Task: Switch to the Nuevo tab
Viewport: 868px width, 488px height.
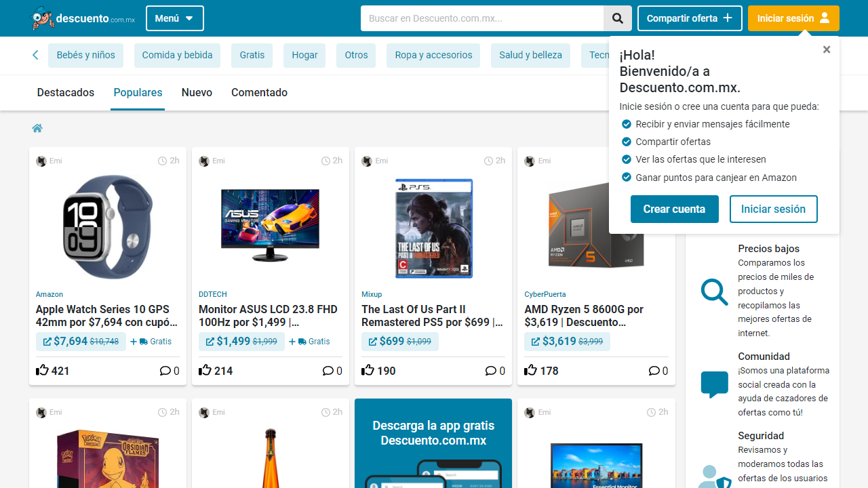Action: click(197, 93)
